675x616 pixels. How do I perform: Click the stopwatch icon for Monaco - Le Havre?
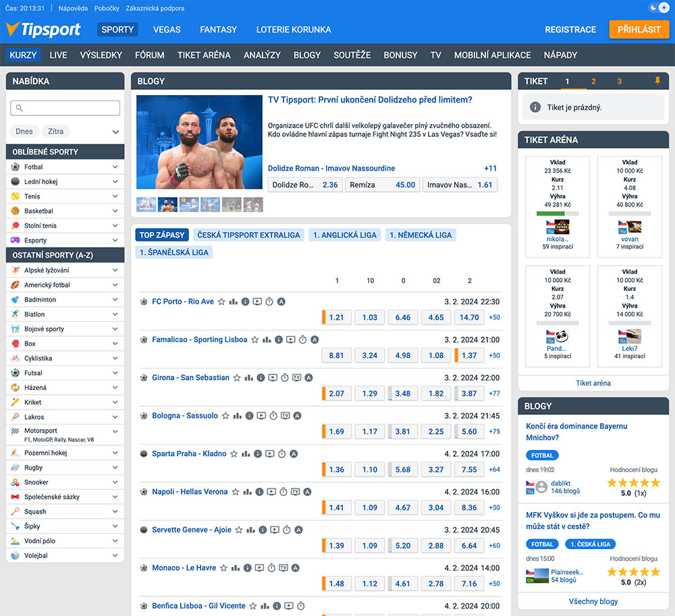271,568
